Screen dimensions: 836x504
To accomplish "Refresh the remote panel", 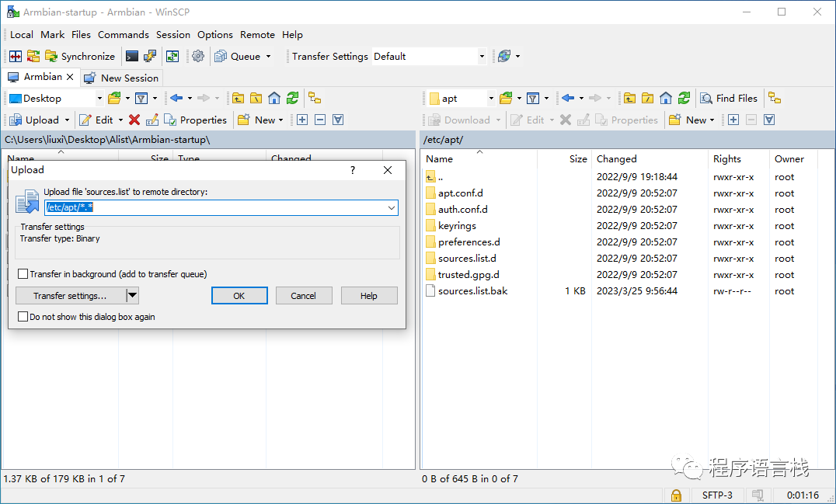I will [x=684, y=98].
